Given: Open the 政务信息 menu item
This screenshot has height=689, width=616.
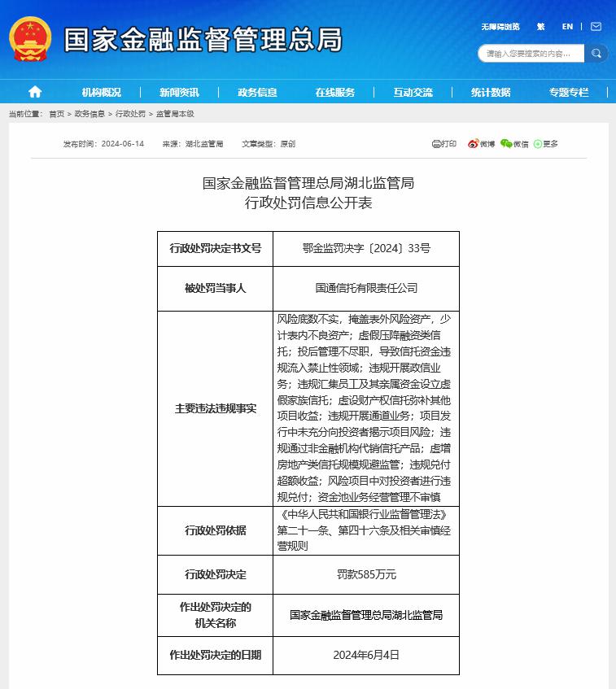Looking at the screenshot, I should pos(257,92).
